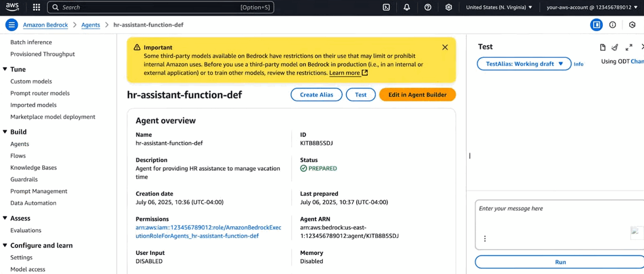Click the Run button
Image resolution: width=644 pixels, height=274 pixels.
point(560,262)
